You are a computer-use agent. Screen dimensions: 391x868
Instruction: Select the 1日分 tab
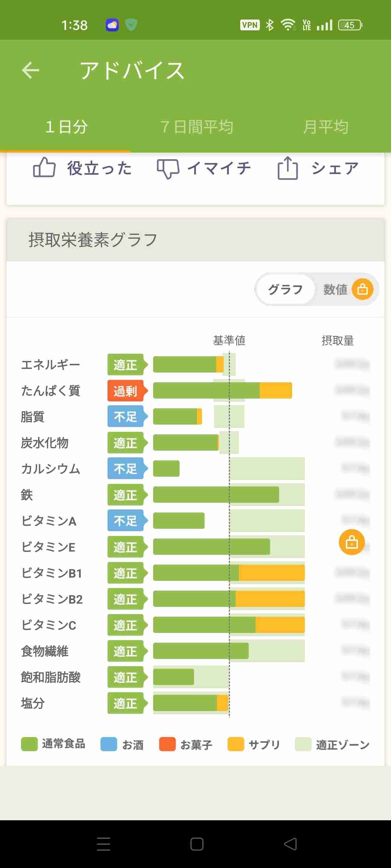pyautogui.click(x=66, y=127)
